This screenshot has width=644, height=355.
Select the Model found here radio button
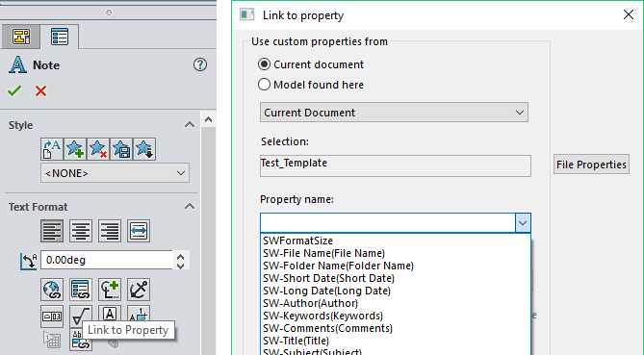(264, 85)
